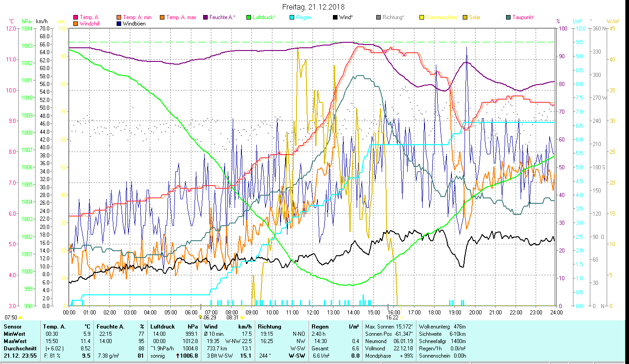Click the dark blue Windböen legend swatch
This screenshot has height=364, width=629.
120,24
